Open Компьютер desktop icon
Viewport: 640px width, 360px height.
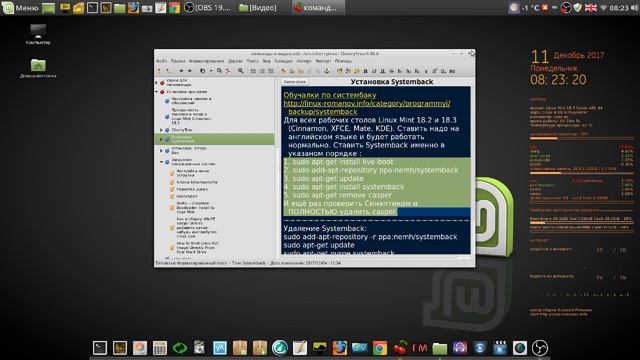click(38, 34)
